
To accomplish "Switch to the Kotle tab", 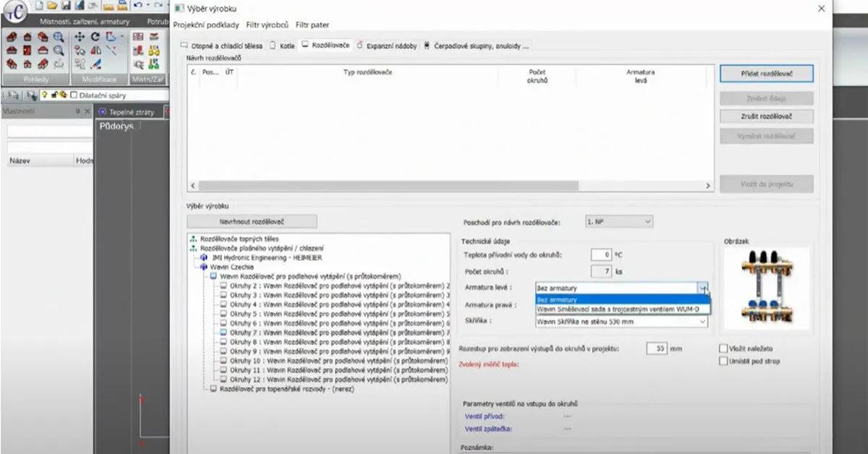I will coord(282,45).
